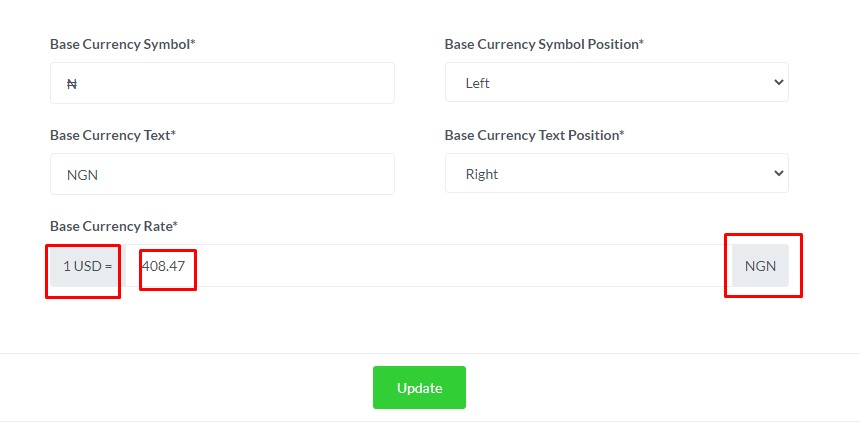Click the Base Currency Symbol input field

(x=222, y=83)
